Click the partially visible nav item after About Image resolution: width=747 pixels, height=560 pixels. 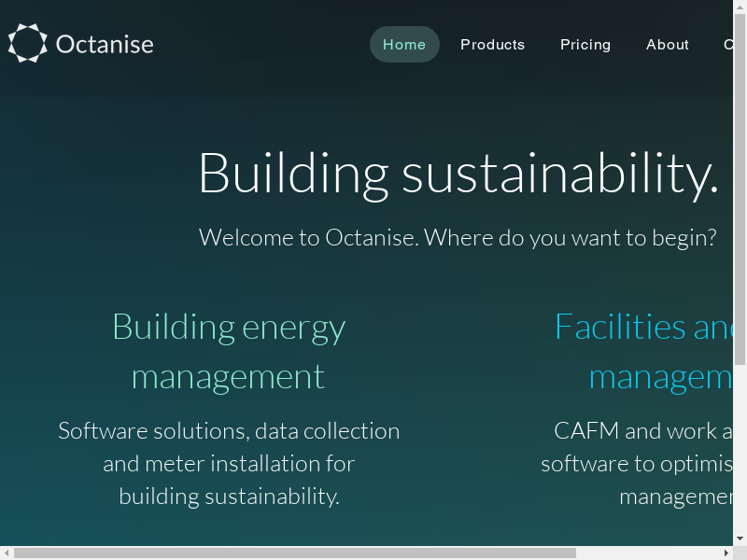[x=727, y=45]
